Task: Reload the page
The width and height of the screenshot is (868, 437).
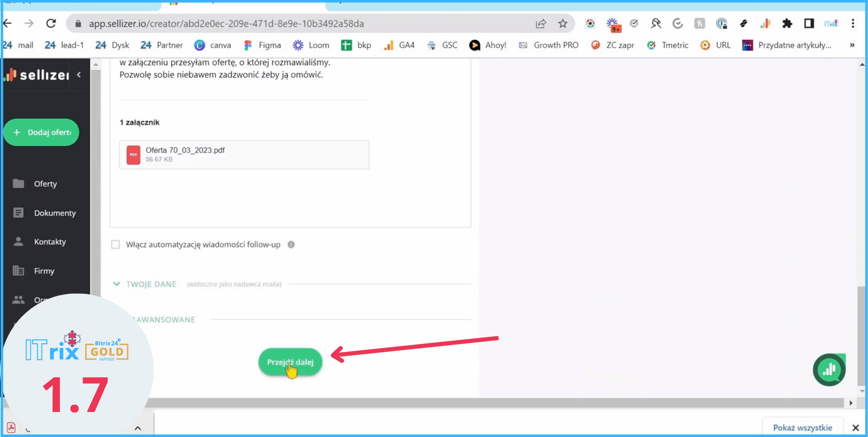Action: click(51, 24)
